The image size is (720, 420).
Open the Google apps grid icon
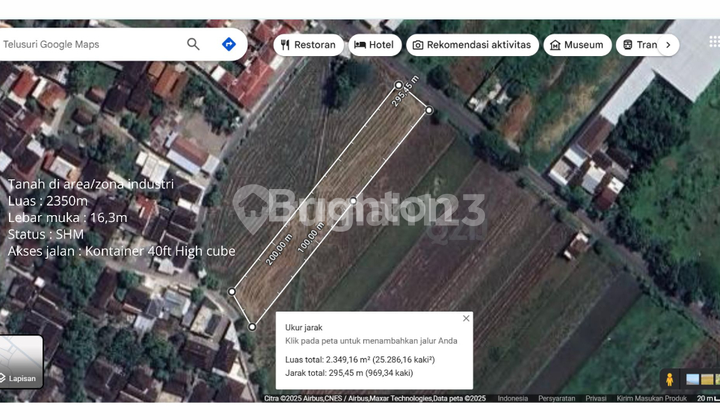(x=714, y=41)
